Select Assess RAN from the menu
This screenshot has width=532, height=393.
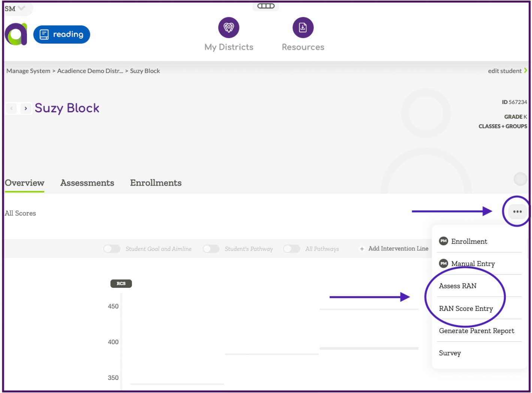click(457, 286)
